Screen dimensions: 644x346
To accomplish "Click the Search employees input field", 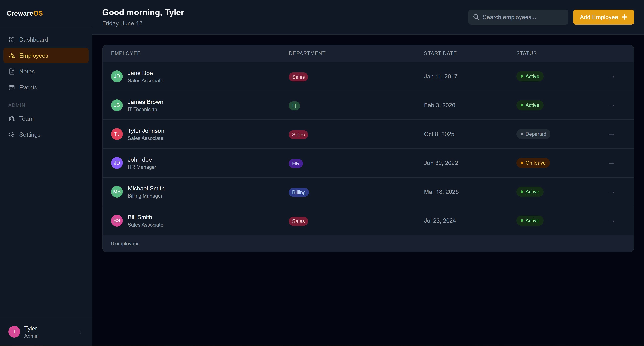I will tap(518, 17).
